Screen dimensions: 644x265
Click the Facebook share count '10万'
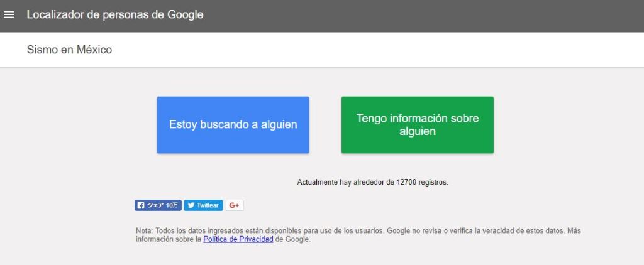[x=172, y=205]
